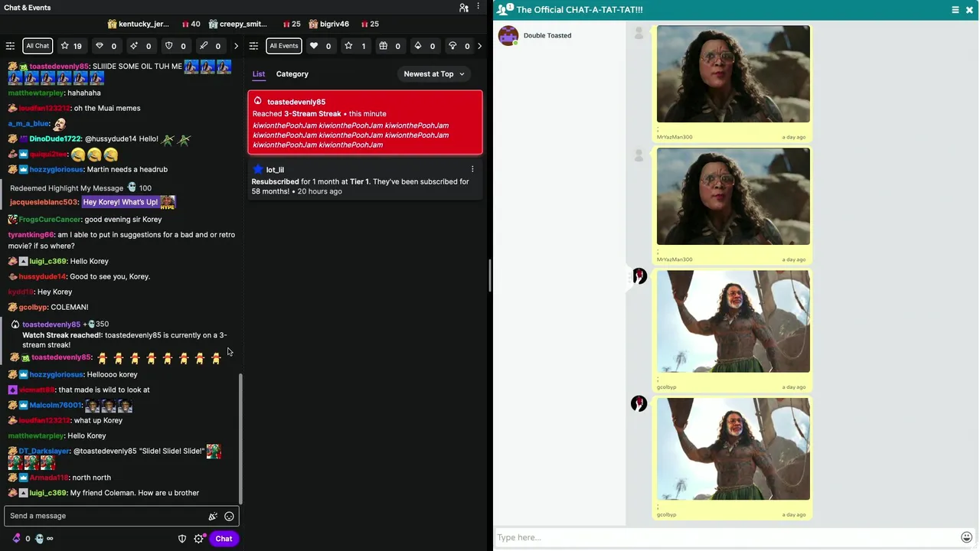Switch to the List tab
Viewport: 980px width, 551px height.
[x=259, y=74]
